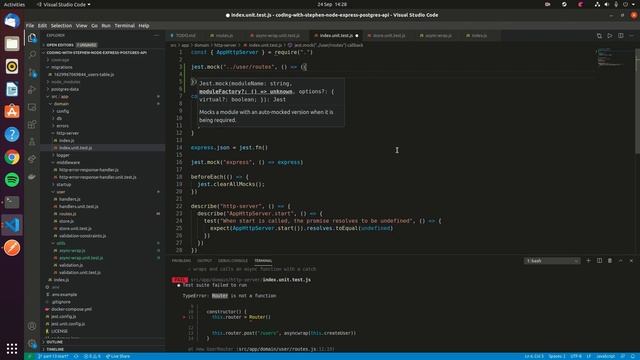Viewport: 640px width, 360px height.
Task: Switch to the Output panel tab
Action: point(204,260)
